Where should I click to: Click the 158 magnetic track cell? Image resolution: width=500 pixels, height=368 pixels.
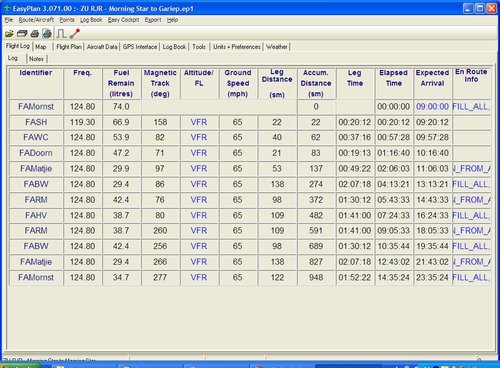pos(160,122)
